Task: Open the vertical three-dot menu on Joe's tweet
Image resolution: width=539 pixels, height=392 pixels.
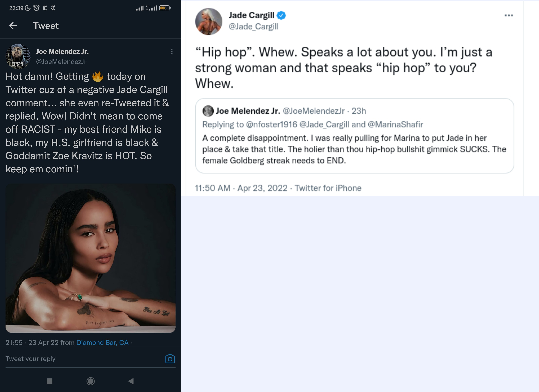Action: pyautogui.click(x=172, y=52)
